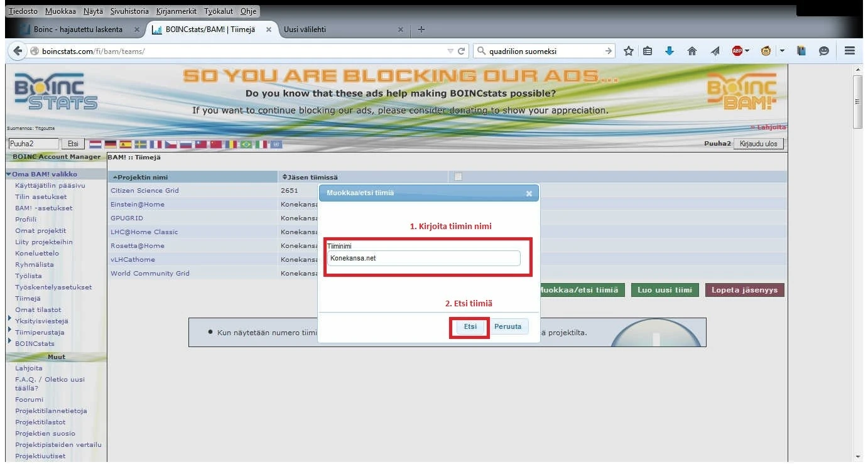Focus the Tiiminimi text field
The width and height of the screenshot is (868, 467).
pyautogui.click(x=424, y=258)
